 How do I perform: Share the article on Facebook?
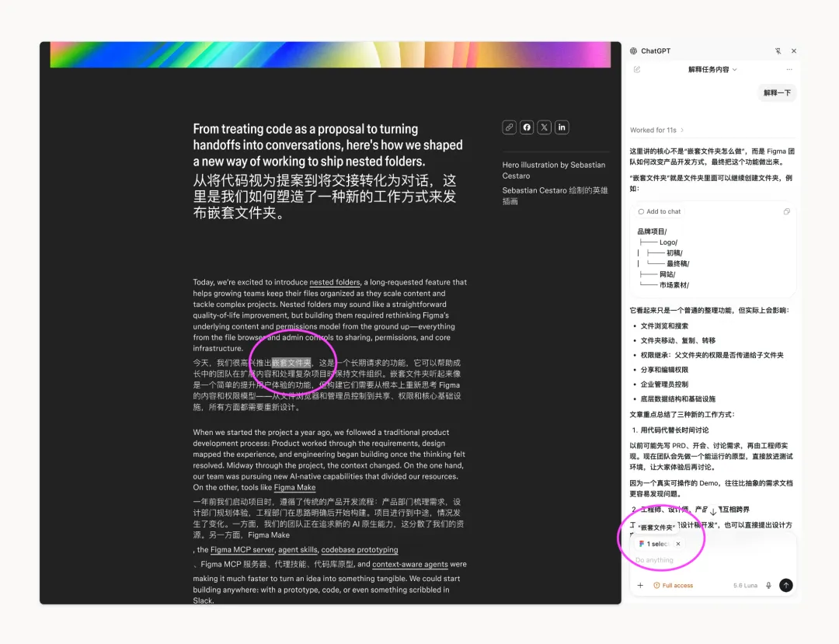tap(527, 127)
